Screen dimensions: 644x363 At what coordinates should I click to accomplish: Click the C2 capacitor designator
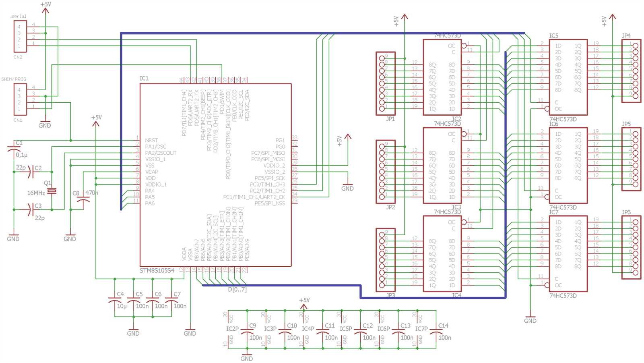click(x=38, y=168)
